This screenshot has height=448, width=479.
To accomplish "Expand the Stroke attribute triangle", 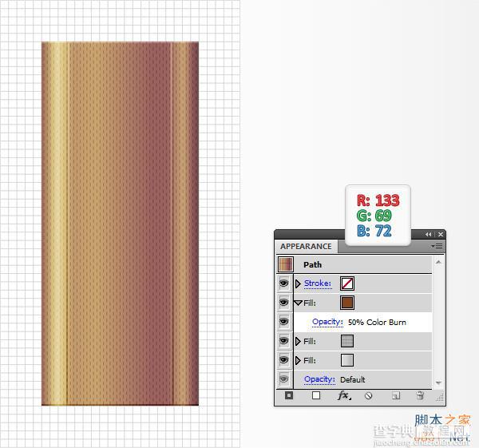I will (x=298, y=283).
